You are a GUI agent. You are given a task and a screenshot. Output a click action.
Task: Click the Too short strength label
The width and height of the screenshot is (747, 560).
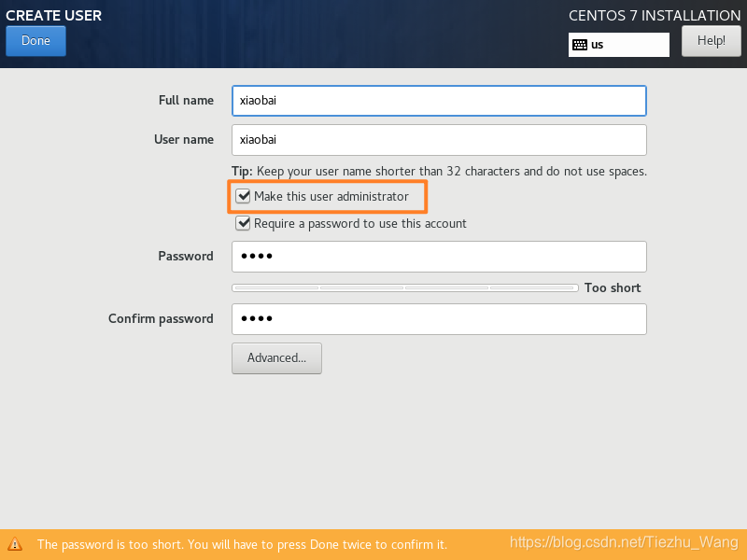click(x=613, y=287)
